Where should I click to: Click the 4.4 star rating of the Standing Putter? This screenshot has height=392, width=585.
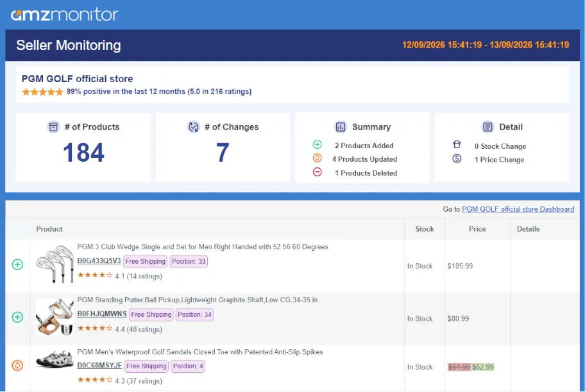pyautogui.click(x=95, y=328)
